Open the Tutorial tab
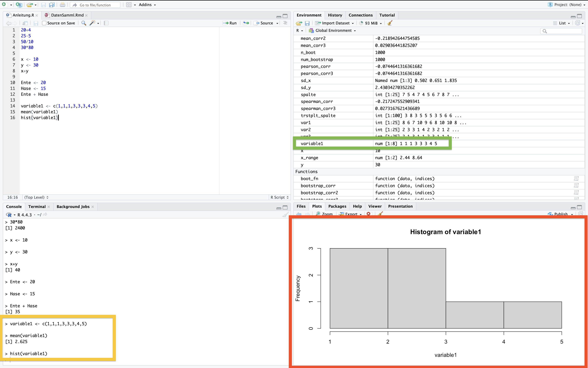The height and width of the screenshot is (368, 588). 387,15
